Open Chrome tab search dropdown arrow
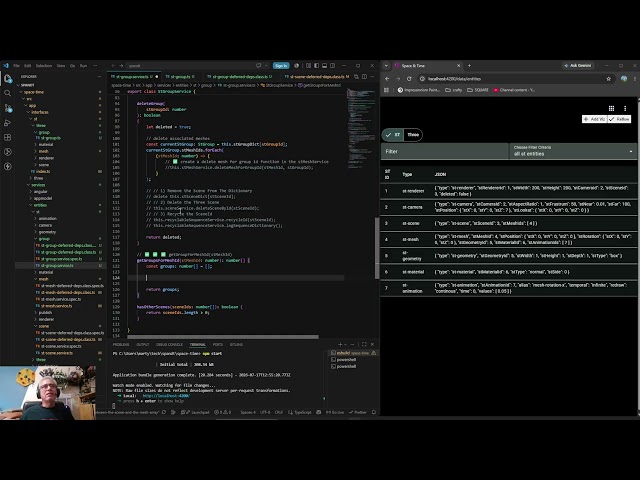This screenshot has height=480, width=640. click(386, 66)
